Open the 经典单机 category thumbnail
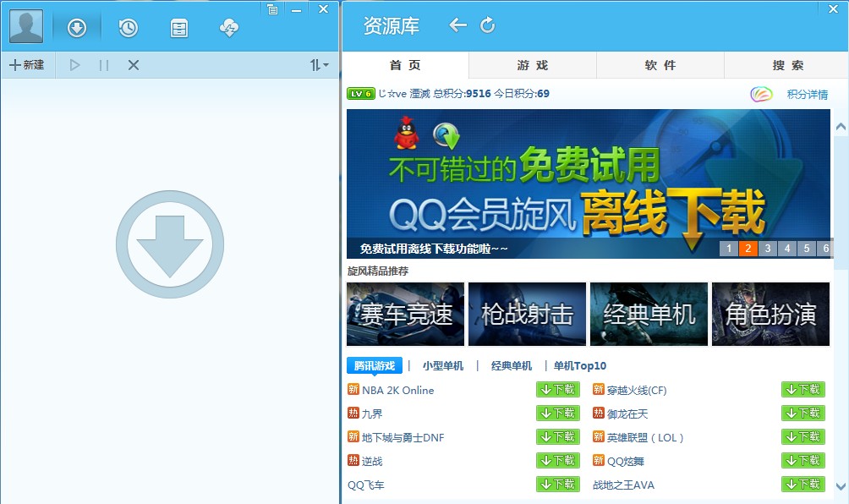 click(649, 314)
